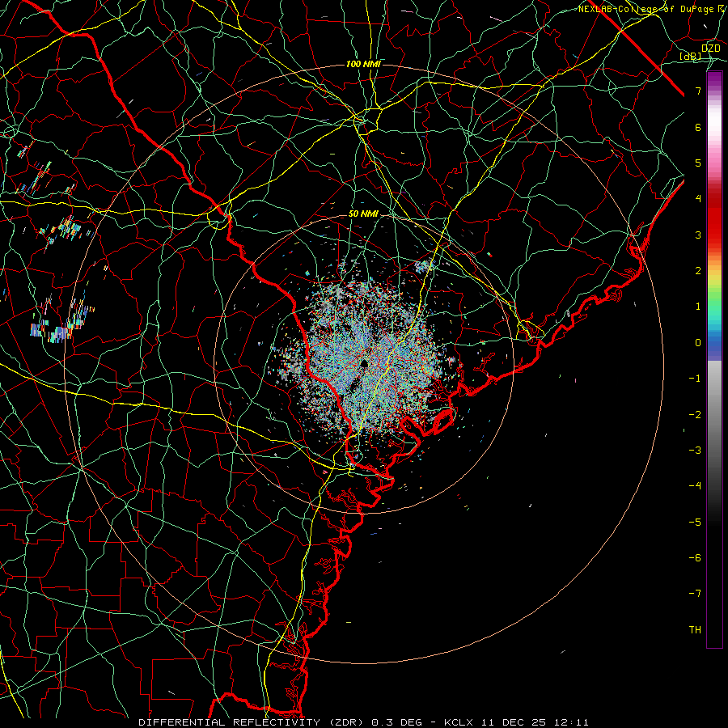Click the [dB] unit label

(691, 56)
